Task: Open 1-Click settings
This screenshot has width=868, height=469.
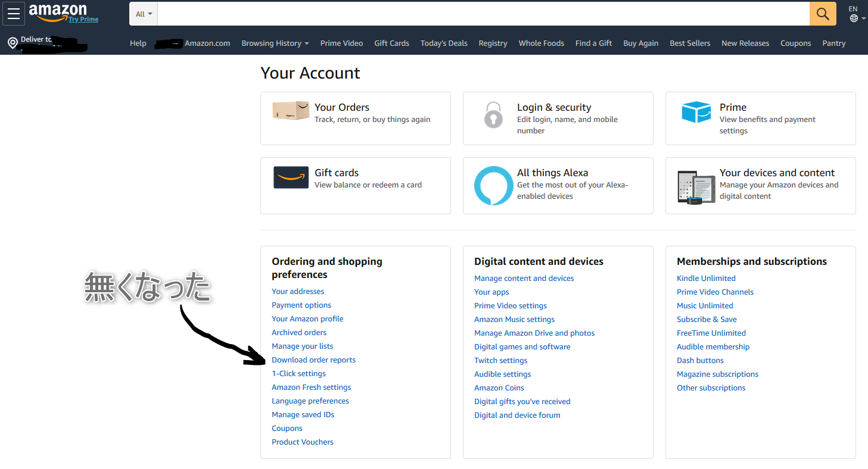Action: [298, 374]
